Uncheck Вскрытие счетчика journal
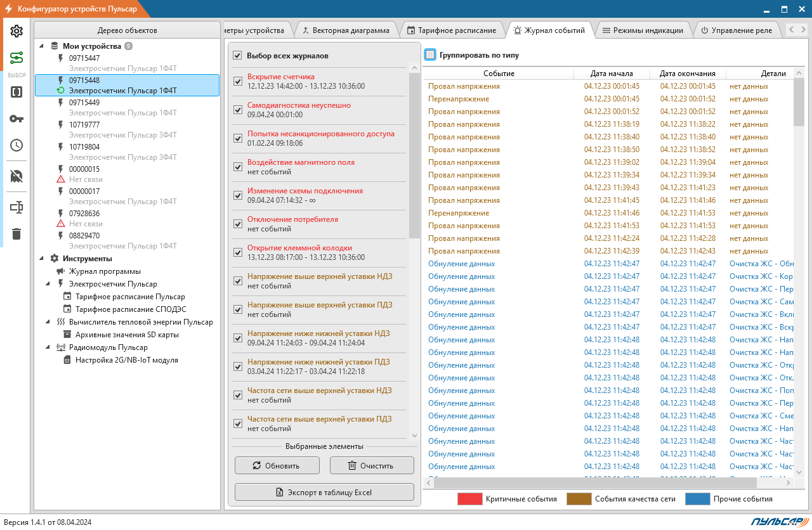The image size is (812, 530). (238, 81)
